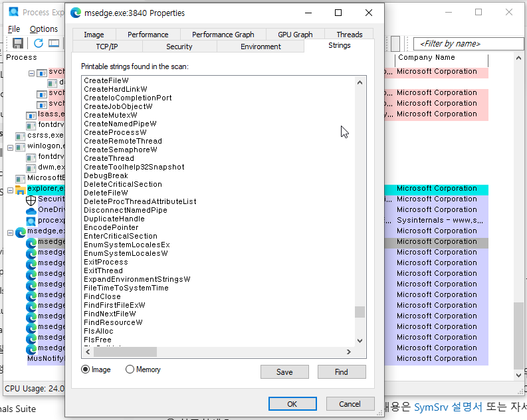Select the DeleteProcThreadAttributeList string

[x=140, y=201]
